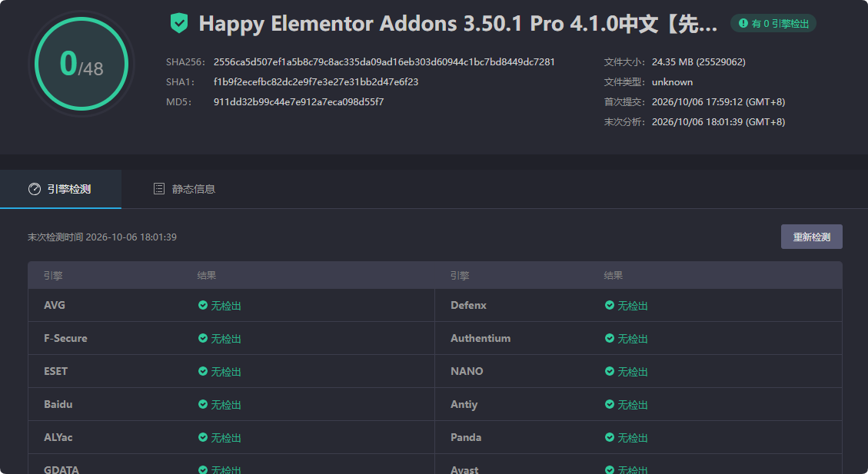Viewport: 868px width, 474px height.
Task: Click the 无检出 result for Defenx
Action: (632, 306)
